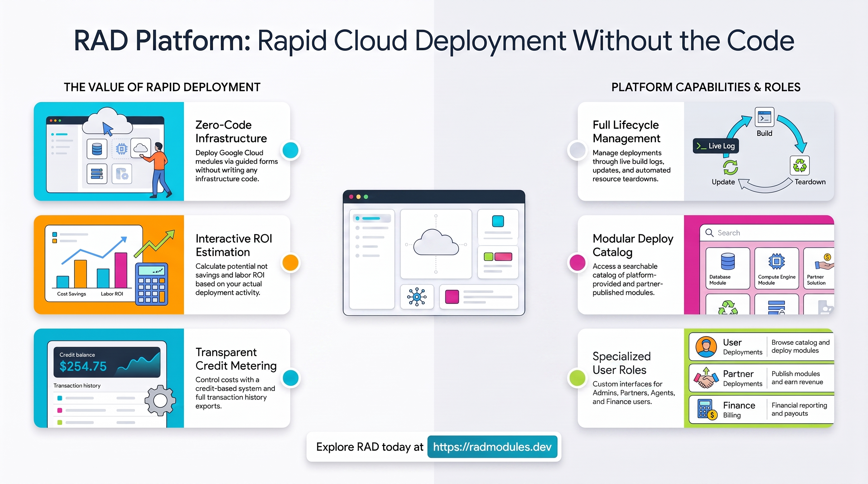
Task: Click the "Zero-Code Infrastructure" heading
Action: click(x=231, y=132)
